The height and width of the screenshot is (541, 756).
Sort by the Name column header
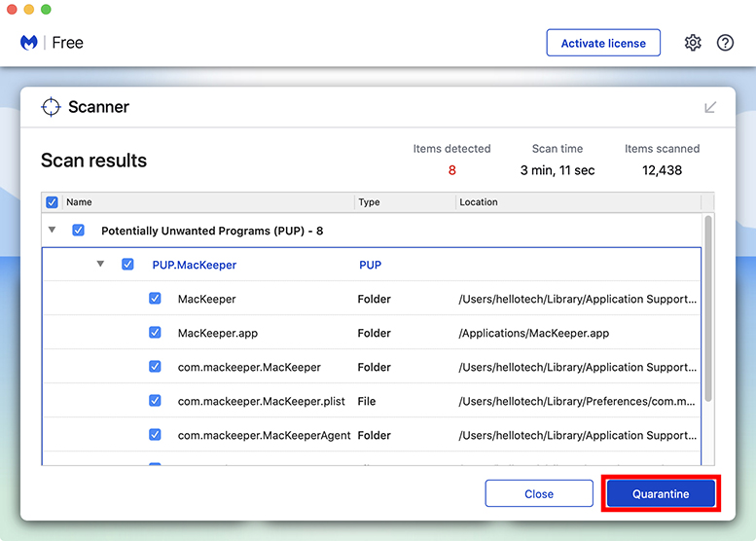[x=209, y=202]
